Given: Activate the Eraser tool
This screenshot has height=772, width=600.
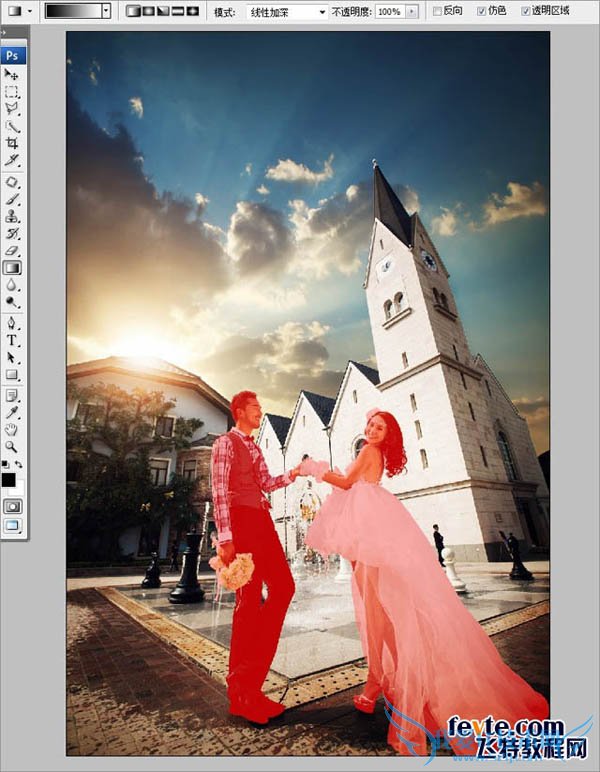Looking at the screenshot, I should click(12, 250).
